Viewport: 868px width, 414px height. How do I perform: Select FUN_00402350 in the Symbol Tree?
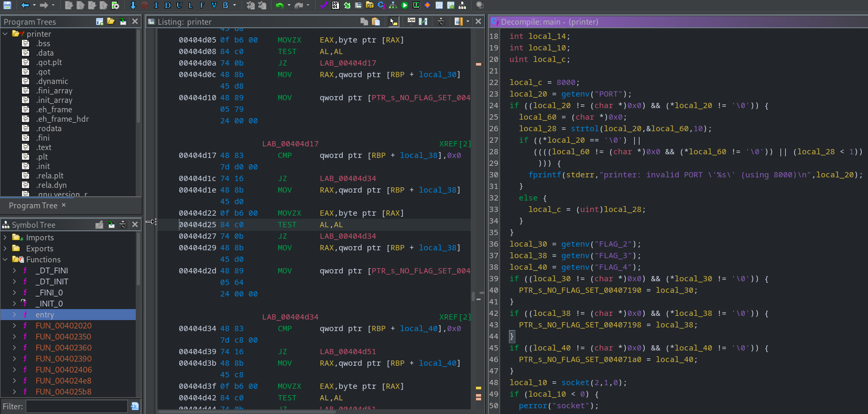(63, 337)
